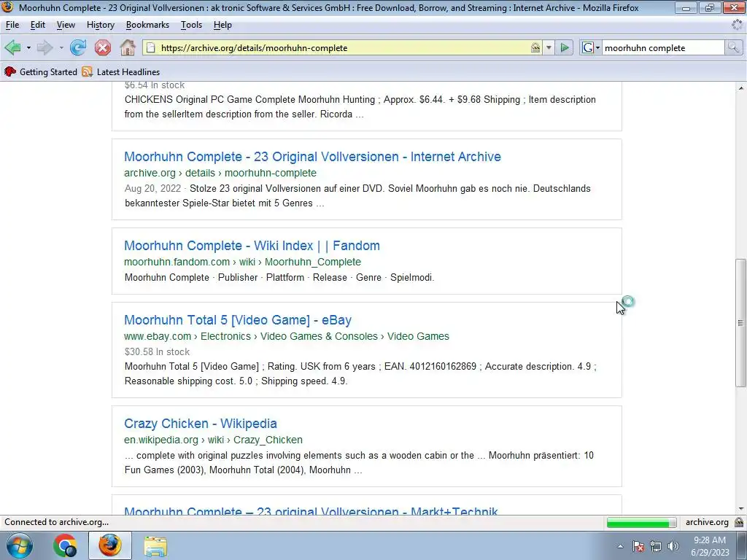Click the page icon in address bar
Image resolution: width=747 pixels, height=560 pixels.
(151, 47)
